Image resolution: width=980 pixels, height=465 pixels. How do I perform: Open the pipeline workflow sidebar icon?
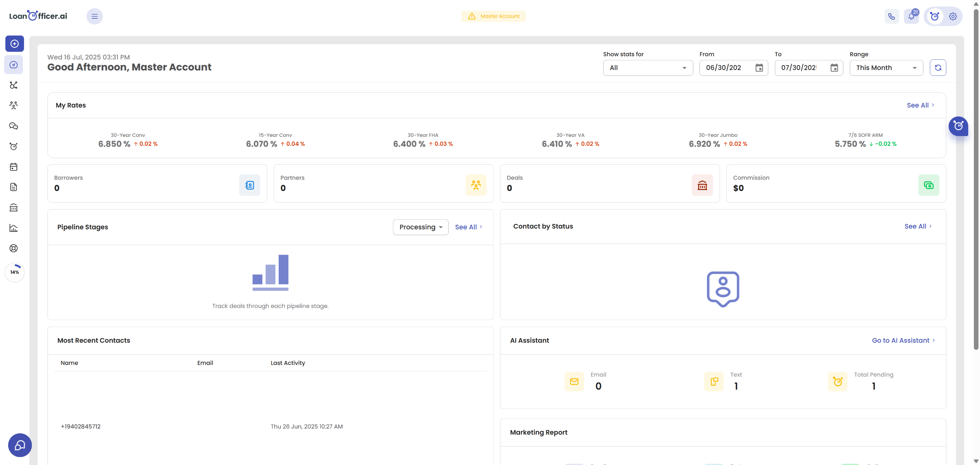(x=14, y=85)
